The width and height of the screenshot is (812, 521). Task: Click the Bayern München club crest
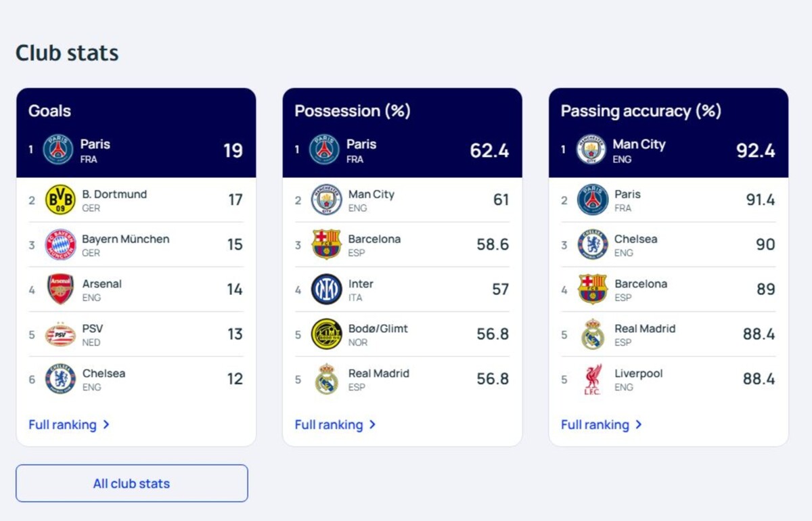coord(60,244)
